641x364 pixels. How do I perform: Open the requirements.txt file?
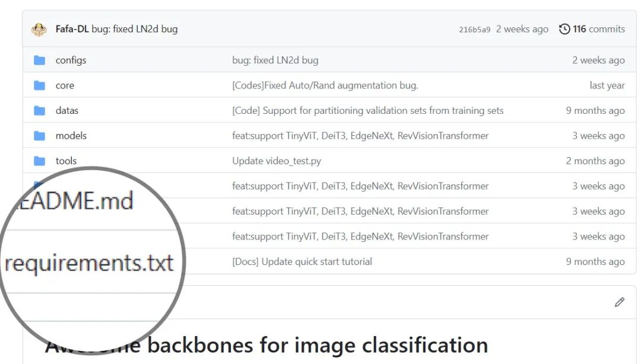pyautogui.click(x=89, y=263)
